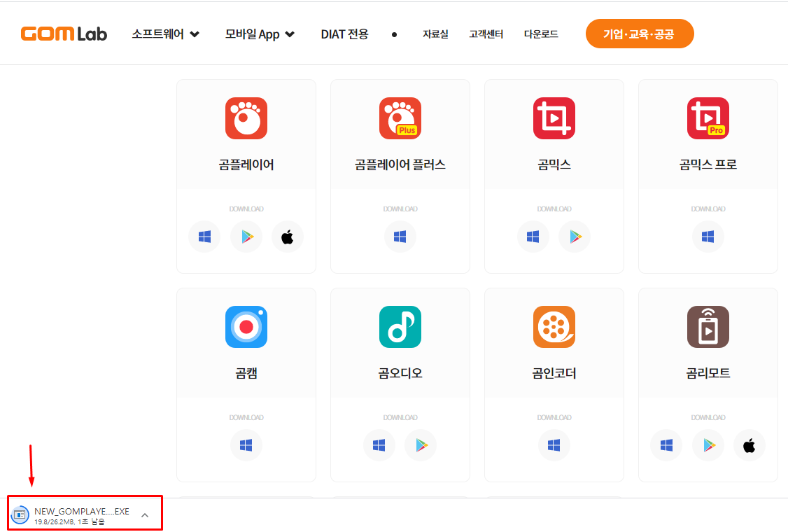Open the 곰믹스 프로 product title
Screen dimensions: 788x532
pos(708,164)
